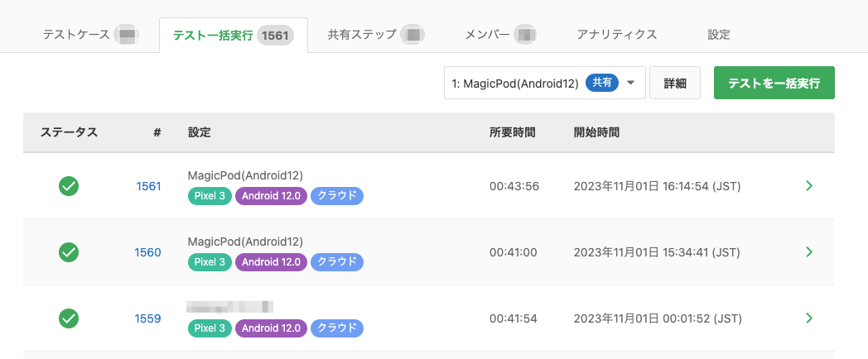Click the Android 12.0 tag on run 1560

(x=272, y=262)
